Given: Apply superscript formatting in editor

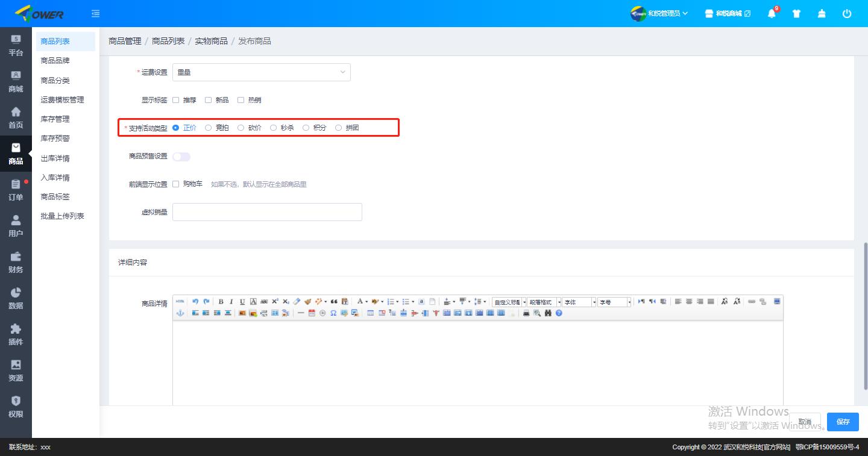Looking at the screenshot, I should [275, 301].
